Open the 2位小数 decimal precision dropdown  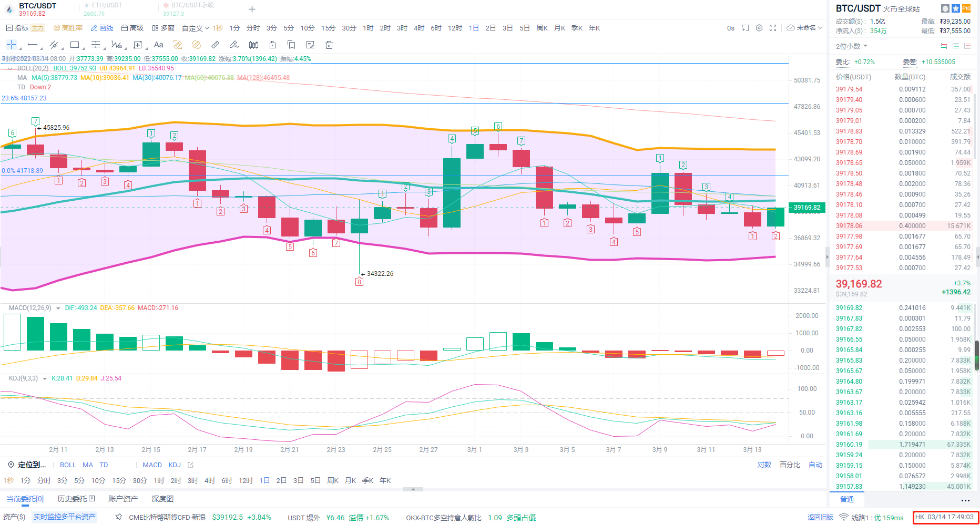(852, 46)
